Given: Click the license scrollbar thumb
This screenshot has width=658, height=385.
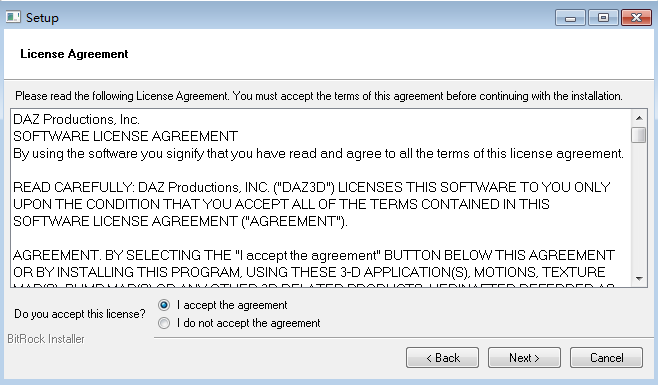Looking at the screenshot, I should pos(639,135).
